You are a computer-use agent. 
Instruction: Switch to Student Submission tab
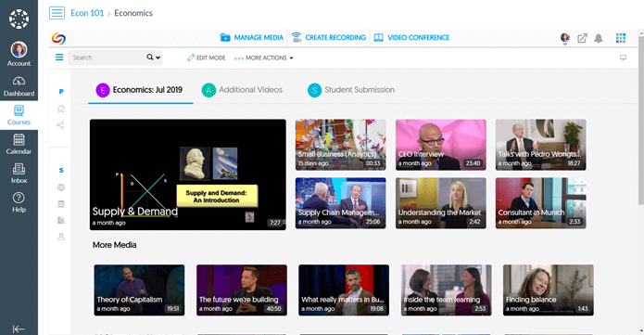click(351, 90)
